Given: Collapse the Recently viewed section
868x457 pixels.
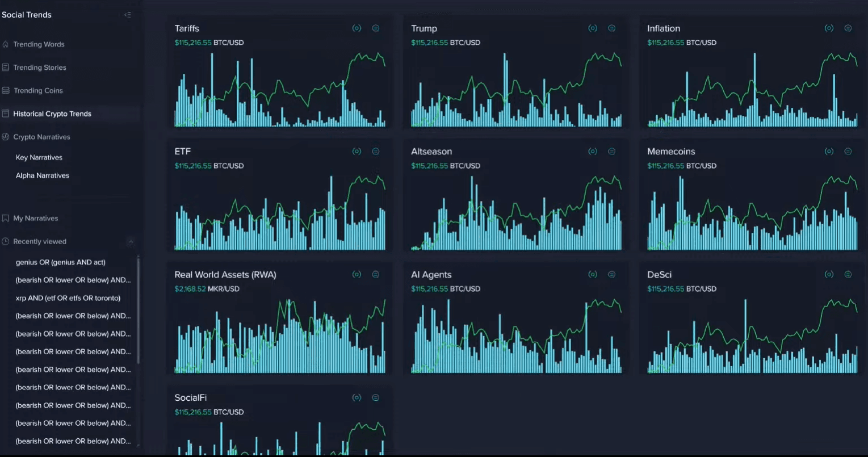Looking at the screenshot, I should pyautogui.click(x=131, y=242).
